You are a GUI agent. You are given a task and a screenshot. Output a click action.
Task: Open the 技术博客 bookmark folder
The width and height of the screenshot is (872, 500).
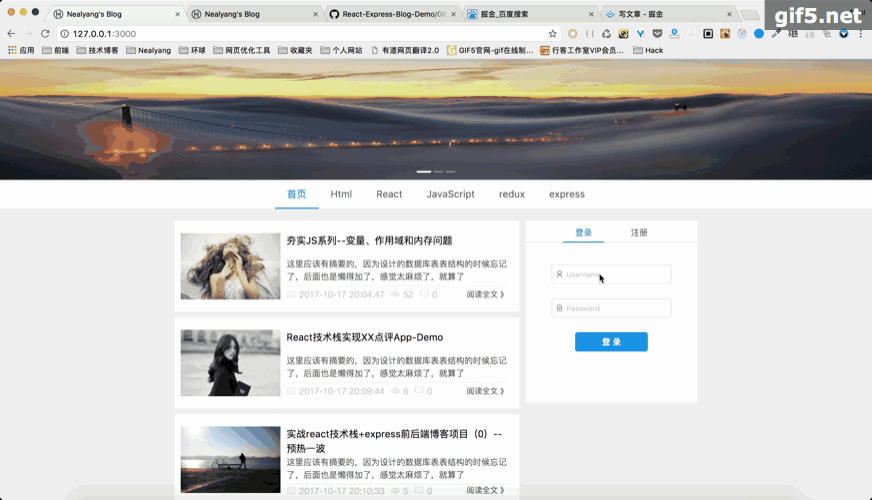pyautogui.click(x=97, y=50)
